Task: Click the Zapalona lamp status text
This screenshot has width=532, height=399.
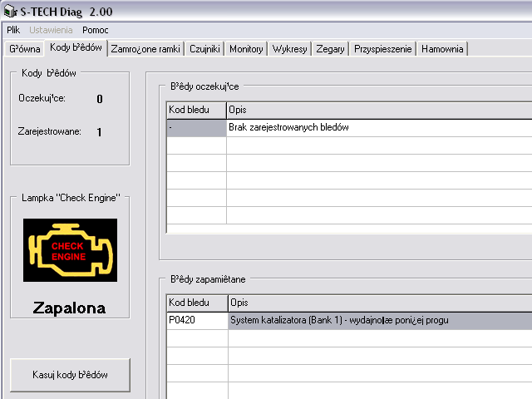Action: [x=69, y=308]
